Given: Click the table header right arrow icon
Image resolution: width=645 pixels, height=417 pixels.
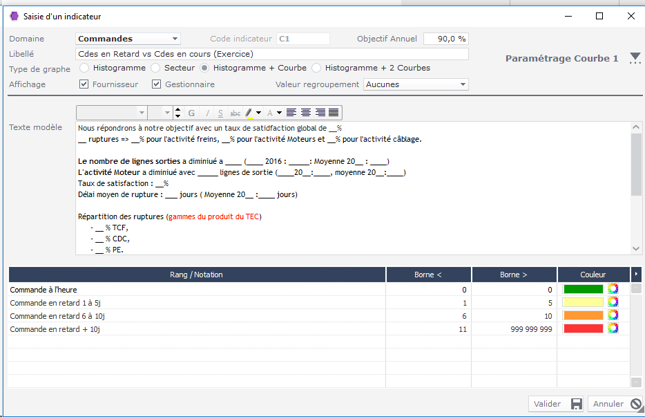Looking at the screenshot, I should pyautogui.click(x=636, y=274).
